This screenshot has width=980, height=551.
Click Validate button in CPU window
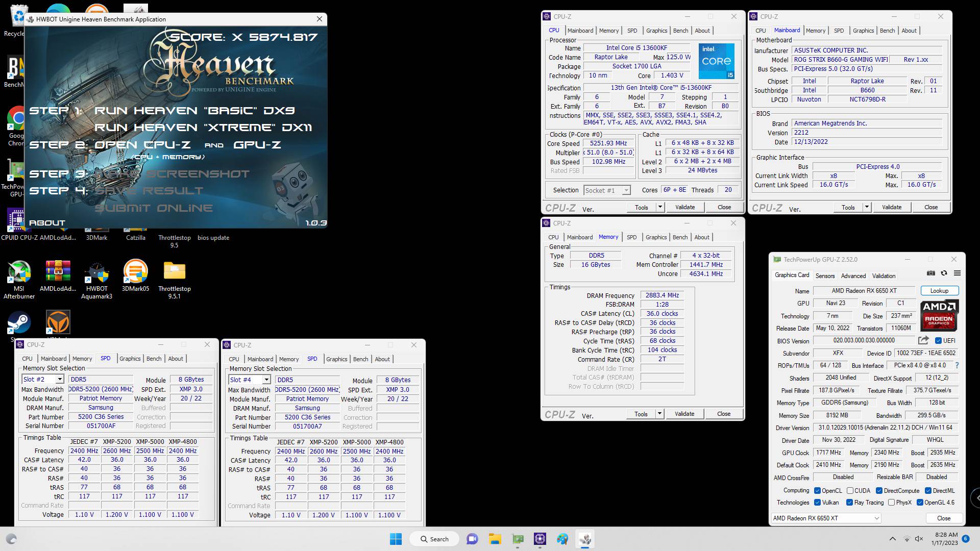685,207
